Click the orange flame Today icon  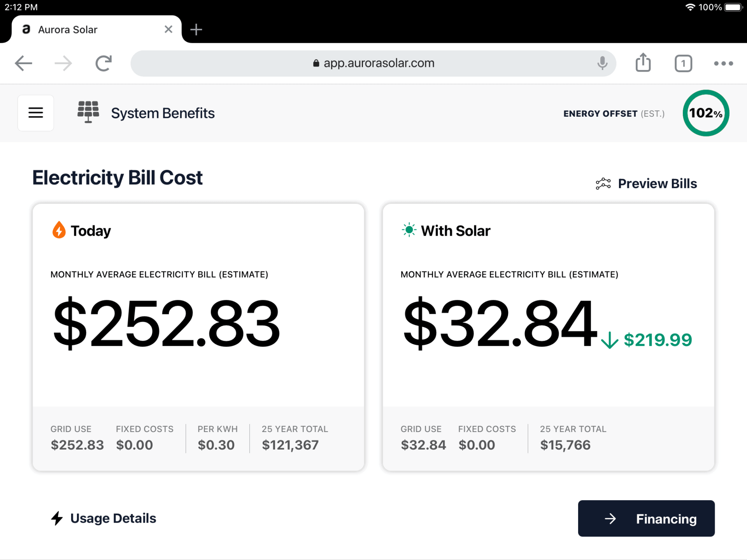point(59,230)
